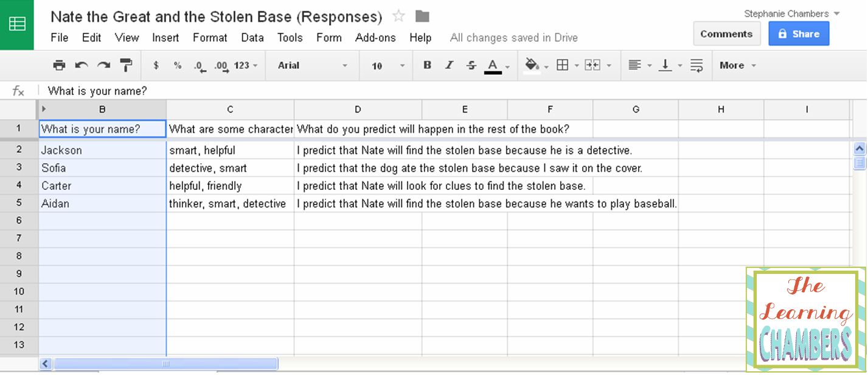Open the Comments panel
The image size is (868, 375).
pyautogui.click(x=726, y=33)
